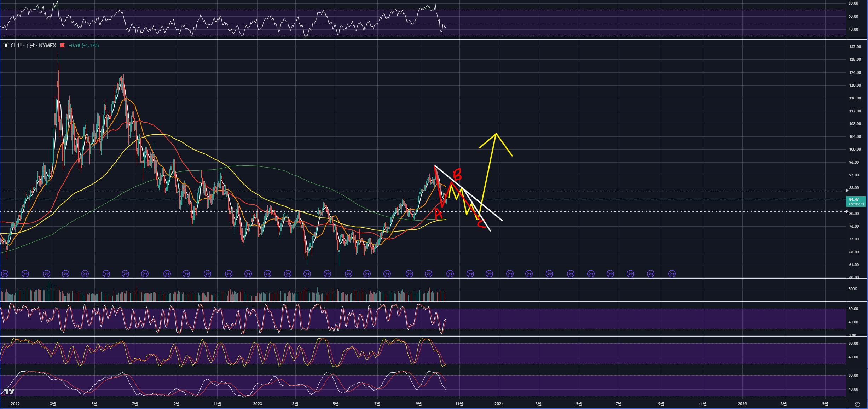Click the TradingView logo in bottom-left
The height and width of the screenshot is (409, 868).
pyautogui.click(x=9, y=391)
